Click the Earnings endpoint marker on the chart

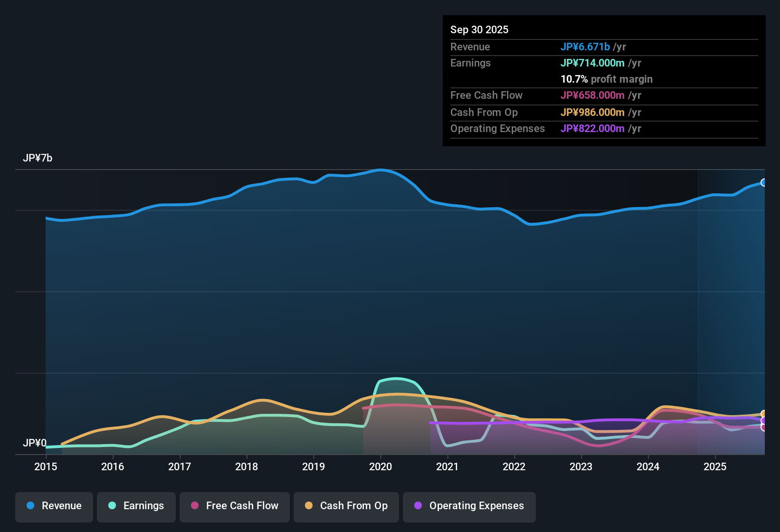(x=763, y=424)
